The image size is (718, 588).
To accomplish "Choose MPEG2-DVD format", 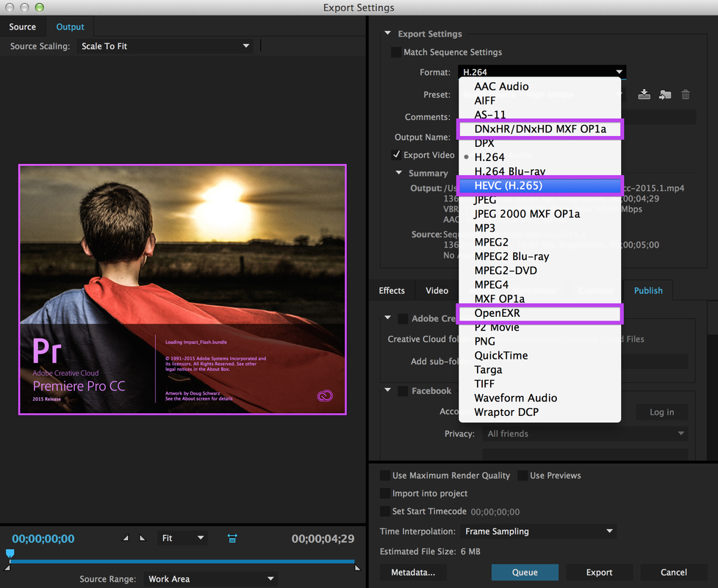I will click(540, 270).
